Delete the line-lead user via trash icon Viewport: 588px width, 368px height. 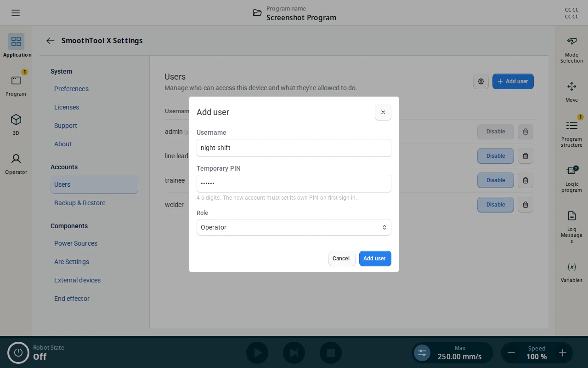point(526,156)
